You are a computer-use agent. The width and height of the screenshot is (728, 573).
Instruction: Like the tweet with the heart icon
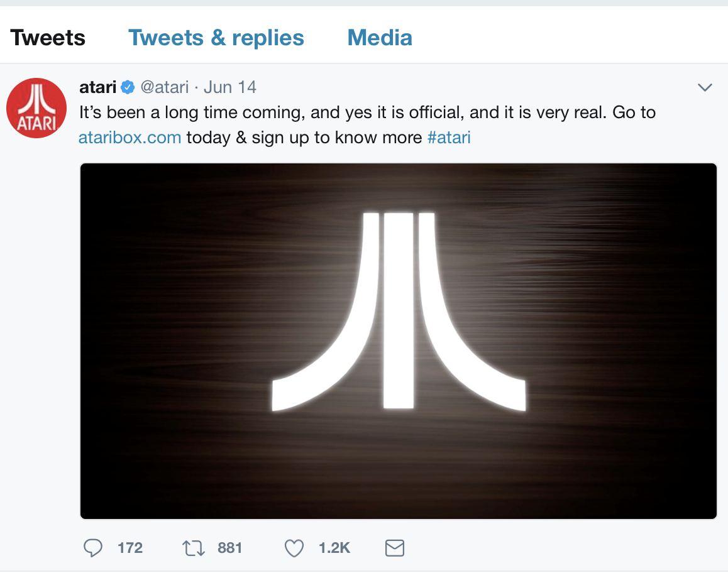point(294,548)
